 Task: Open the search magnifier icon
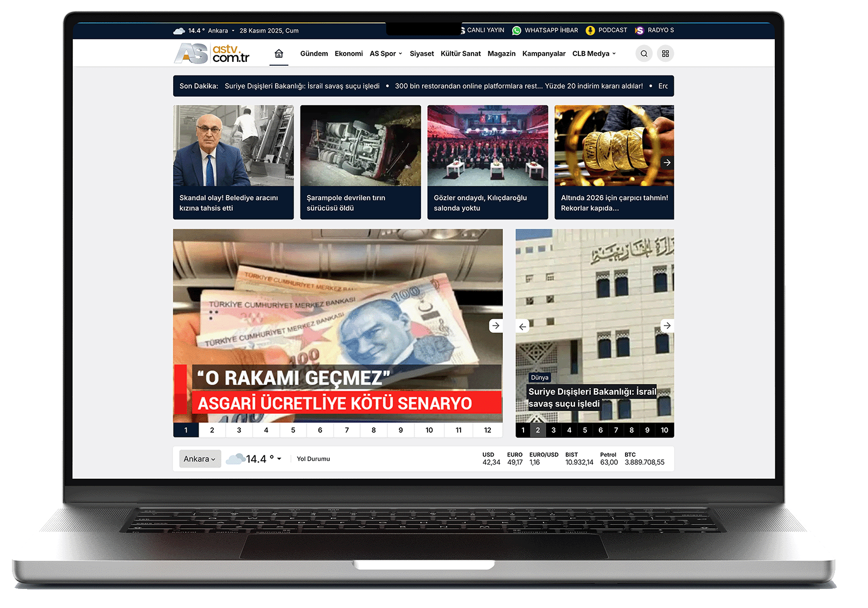pyautogui.click(x=644, y=54)
